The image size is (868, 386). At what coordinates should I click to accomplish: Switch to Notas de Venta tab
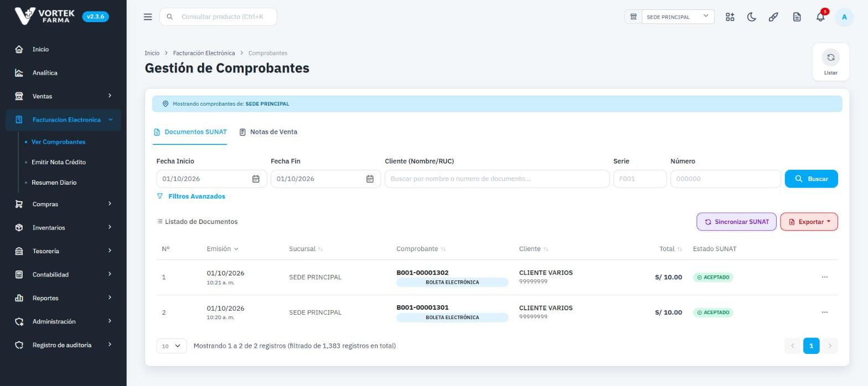[268, 132]
